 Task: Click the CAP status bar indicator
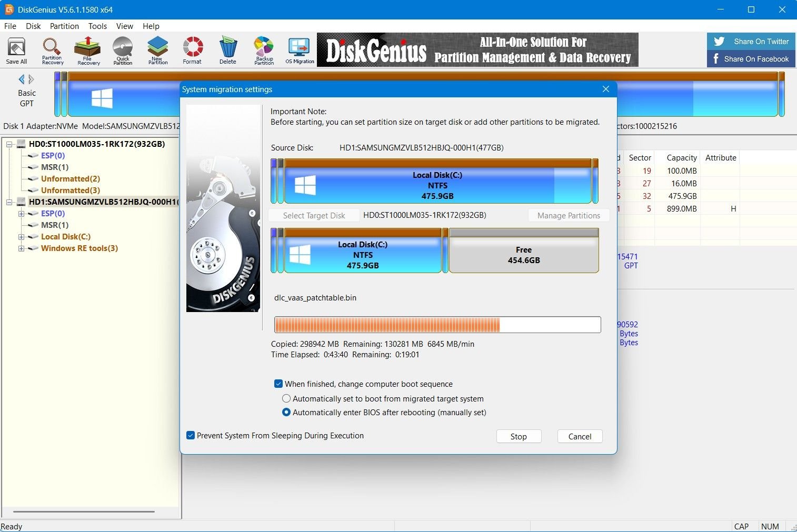coord(741,526)
